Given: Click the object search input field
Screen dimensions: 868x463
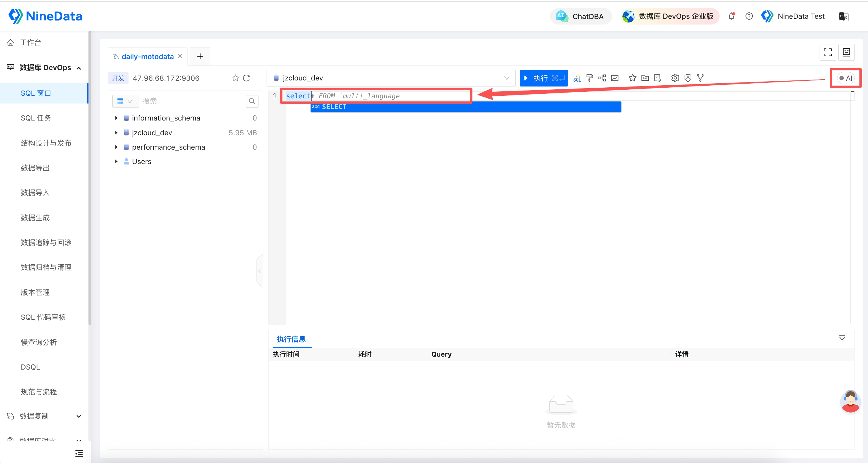Looking at the screenshot, I should (193, 101).
